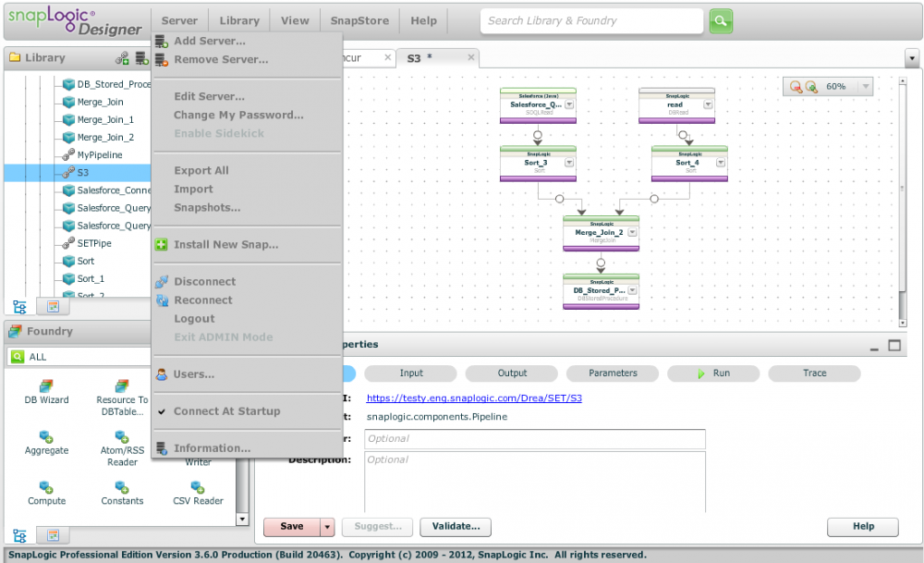Click the Foundry list view icon at bottom
Viewport: 924px width, 563px height.
pyautogui.click(x=53, y=535)
